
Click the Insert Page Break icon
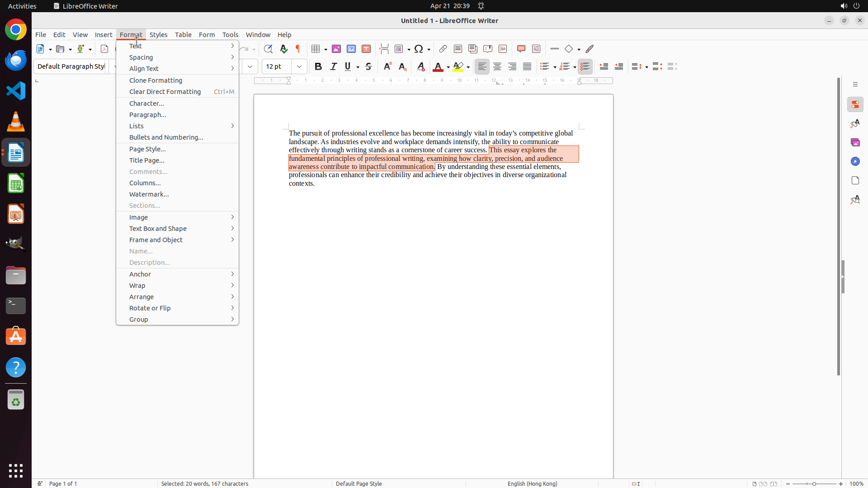(384, 49)
